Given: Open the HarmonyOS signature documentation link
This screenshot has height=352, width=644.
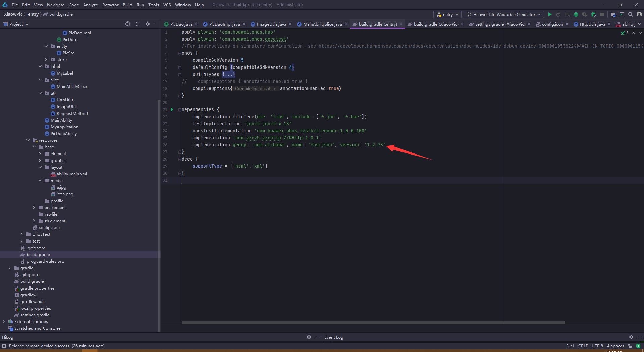Looking at the screenshot, I should tap(481, 46).
